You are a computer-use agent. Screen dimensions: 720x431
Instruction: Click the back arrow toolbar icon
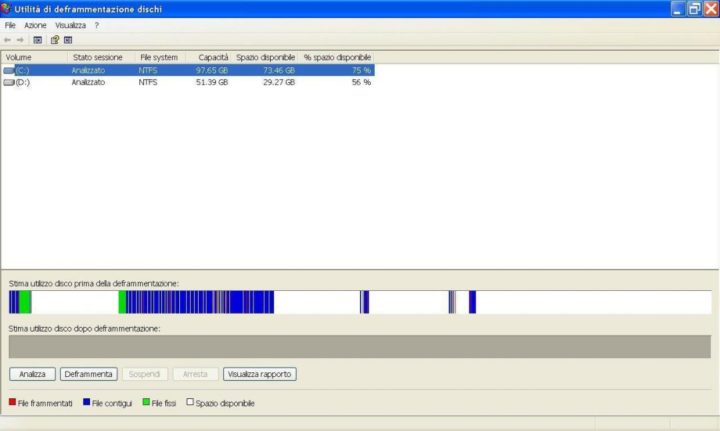coord(7,40)
